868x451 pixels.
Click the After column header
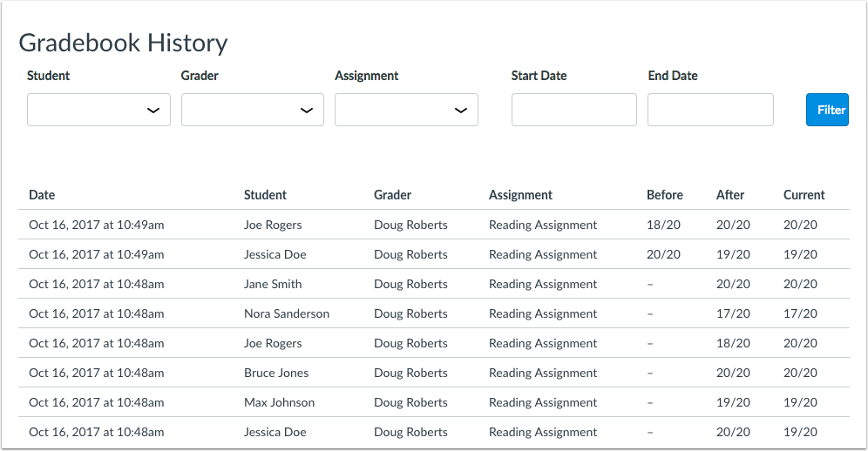pyautogui.click(x=730, y=195)
